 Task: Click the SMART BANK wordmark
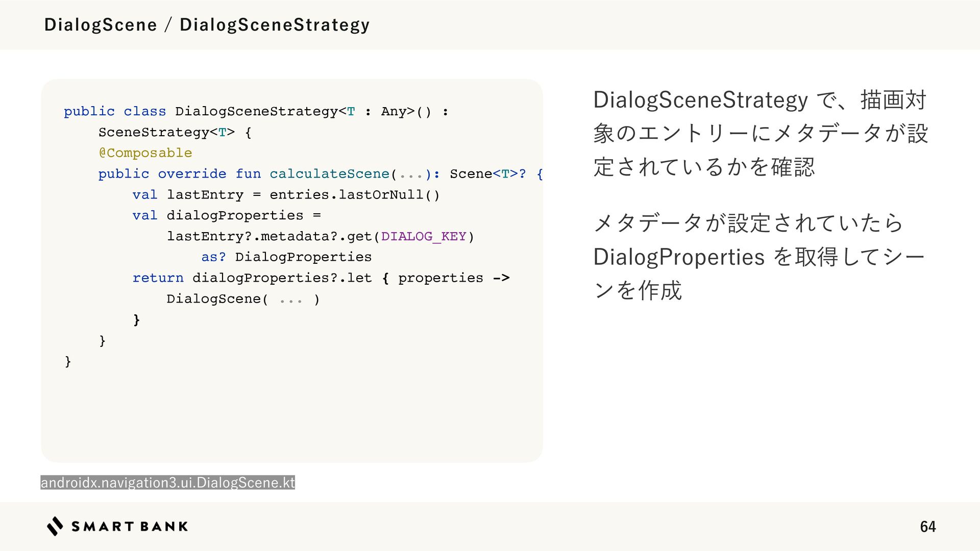click(130, 527)
